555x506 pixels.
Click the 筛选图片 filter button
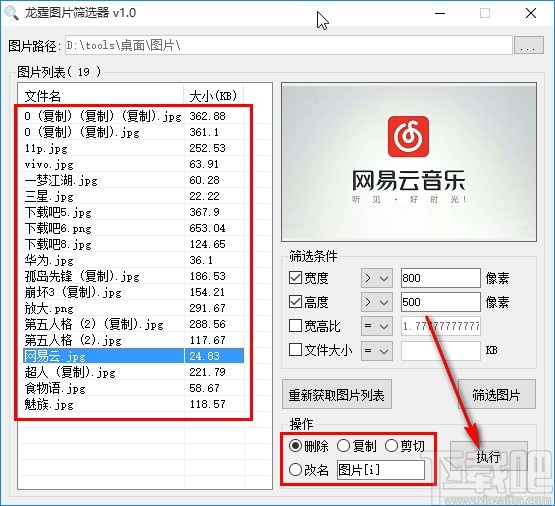click(x=497, y=395)
